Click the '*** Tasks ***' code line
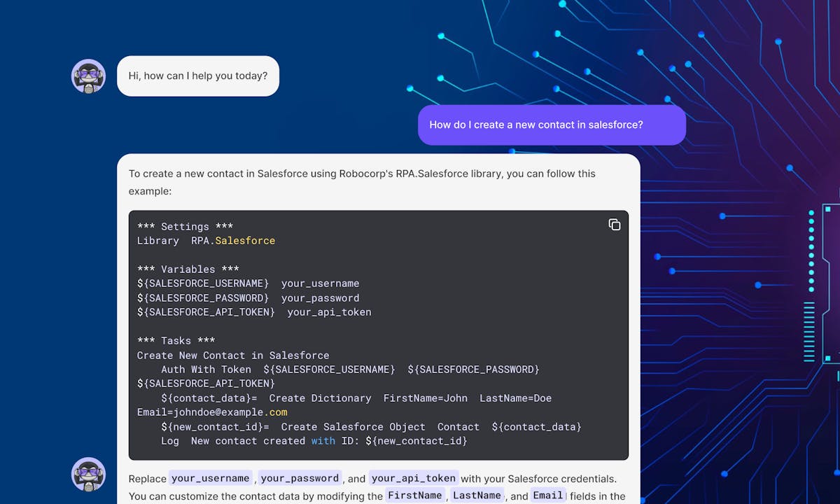Image resolution: width=840 pixels, height=504 pixels. tap(176, 341)
